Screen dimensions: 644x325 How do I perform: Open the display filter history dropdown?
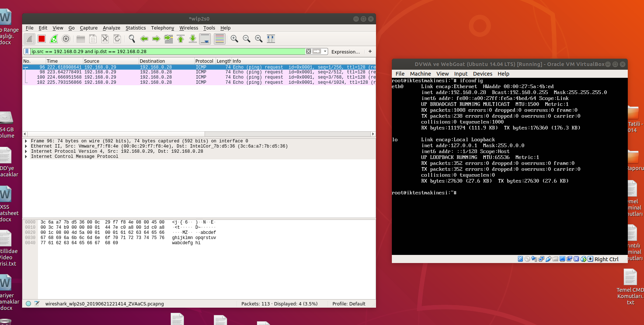click(x=325, y=52)
